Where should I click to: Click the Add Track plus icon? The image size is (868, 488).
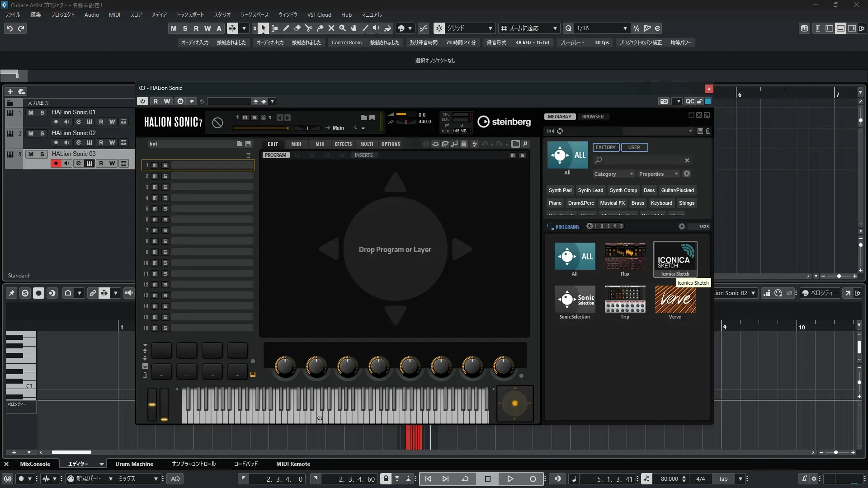10,91
